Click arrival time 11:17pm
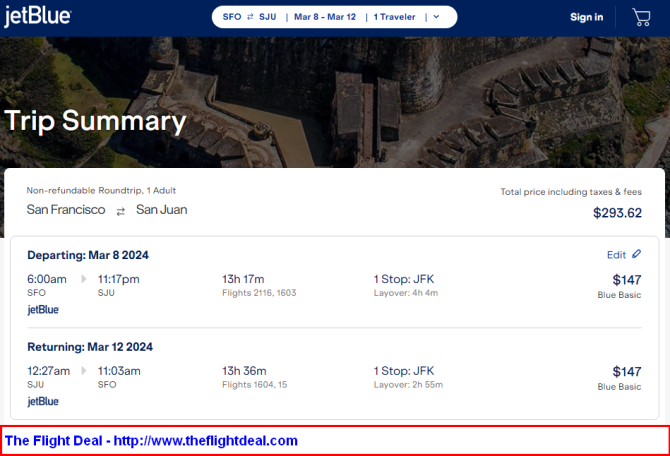The image size is (670, 456). click(118, 279)
